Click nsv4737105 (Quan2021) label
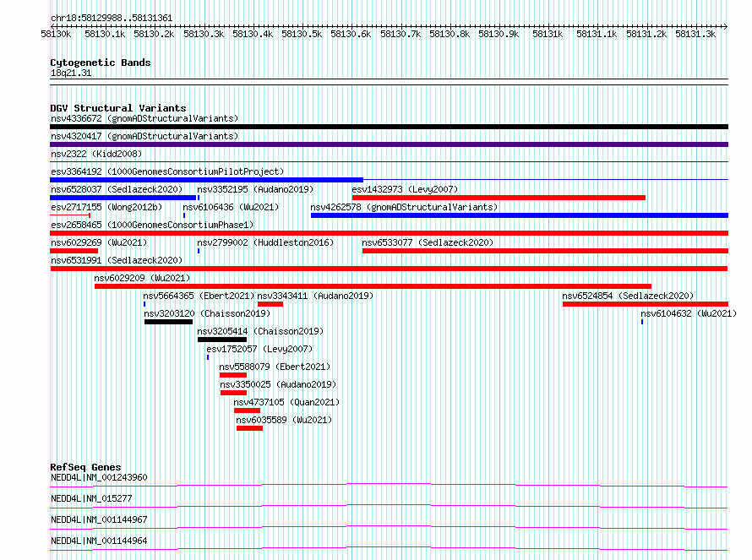The width and height of the screenshot is (752, 560). tap(286, 402)
